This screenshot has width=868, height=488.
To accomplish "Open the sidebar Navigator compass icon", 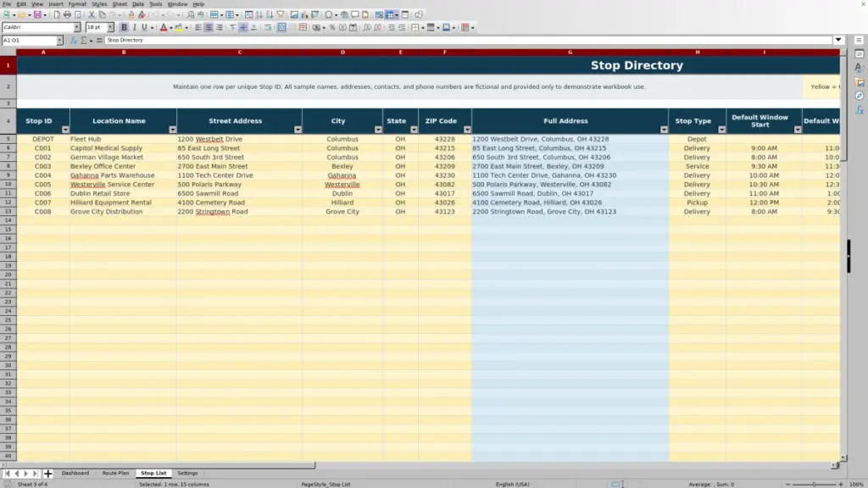I will pyautogui.click(x=860, y=96).
